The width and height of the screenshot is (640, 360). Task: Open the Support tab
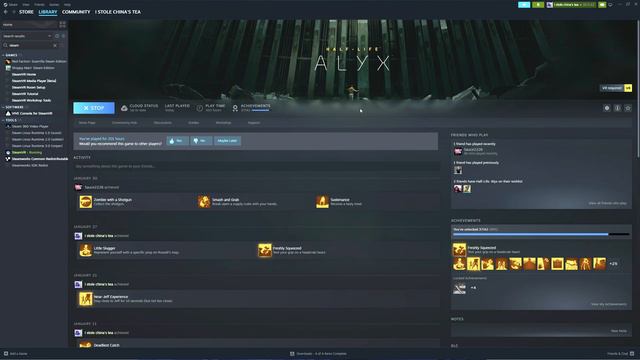coord(253,122)
